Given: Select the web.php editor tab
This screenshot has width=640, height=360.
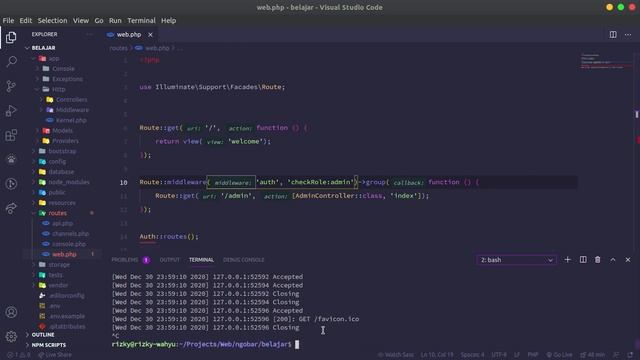Looking at the screenshot, I should [130, 35].
